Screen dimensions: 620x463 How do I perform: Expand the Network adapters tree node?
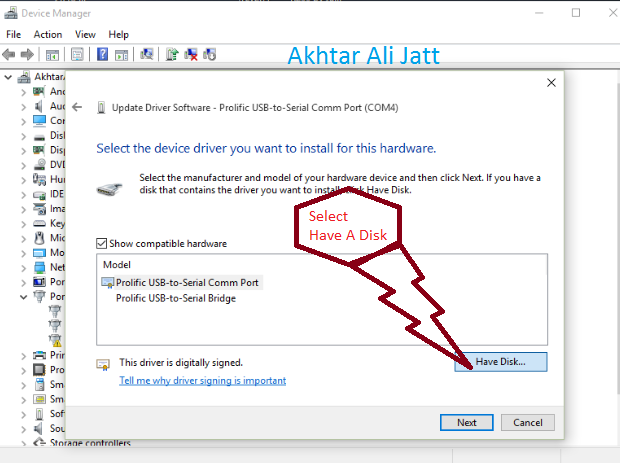[x=23, y=268]
